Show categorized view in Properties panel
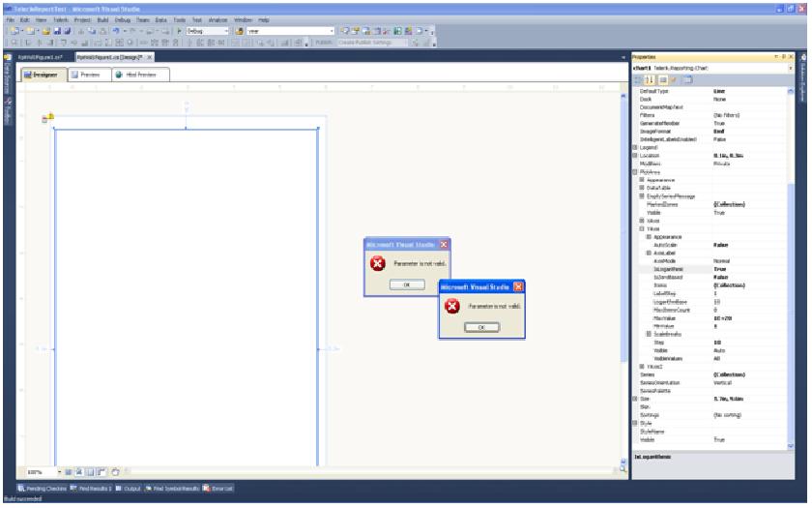This screenshot has height=508, width=812. [x=639, y=79]
